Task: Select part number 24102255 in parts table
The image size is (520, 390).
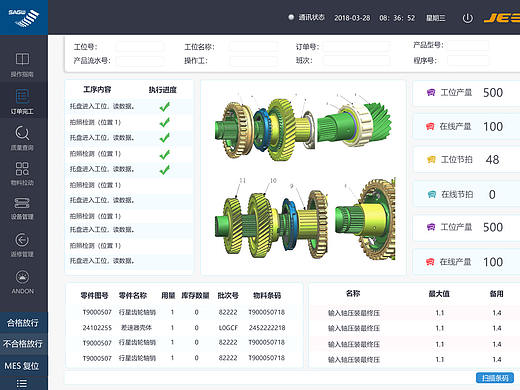Action: click(x=97, y=328)
